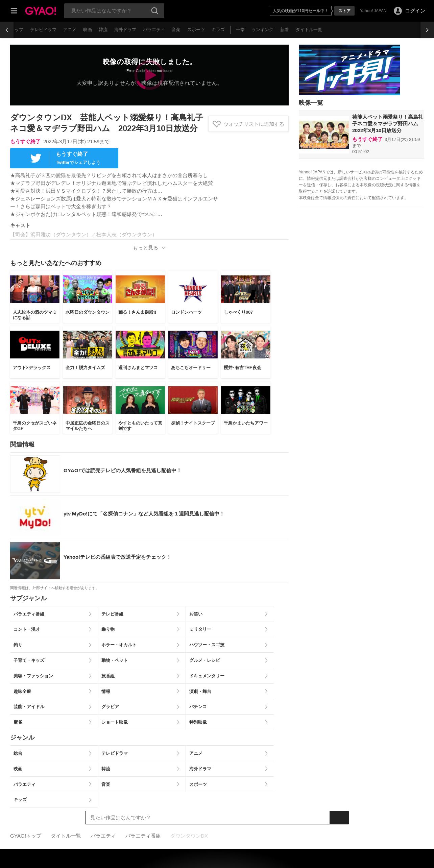
Task: Open スポーツ genre row
Action: click(230, 784)
